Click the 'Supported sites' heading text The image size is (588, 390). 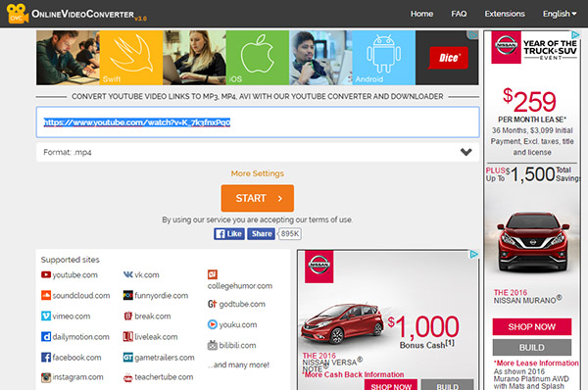point(71,260)
